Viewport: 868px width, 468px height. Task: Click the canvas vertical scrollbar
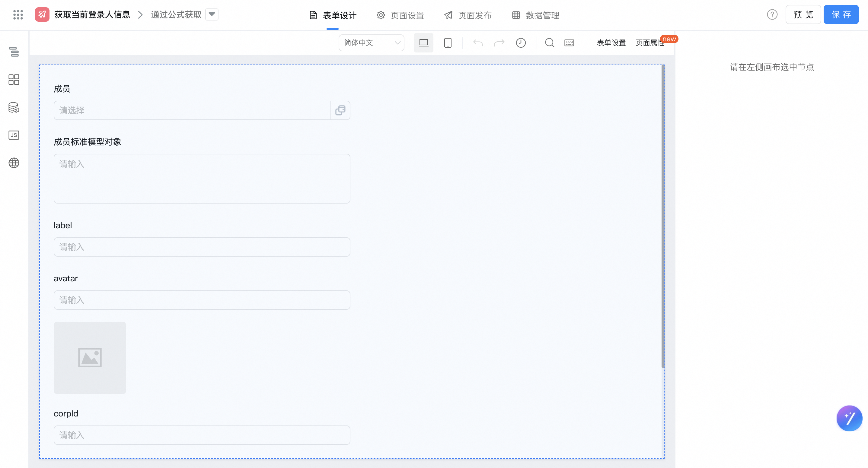[663, 216]
